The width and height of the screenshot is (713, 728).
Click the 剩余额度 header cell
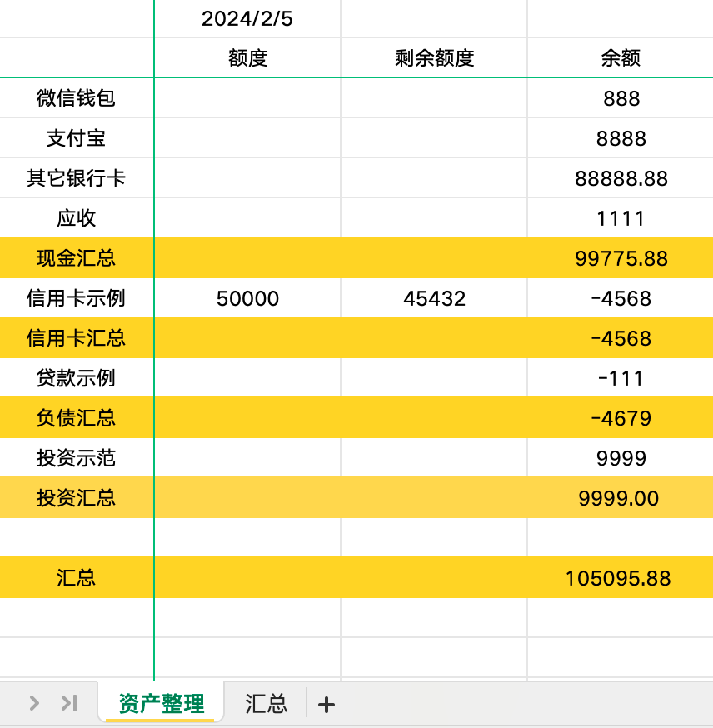tap(434, 58)
